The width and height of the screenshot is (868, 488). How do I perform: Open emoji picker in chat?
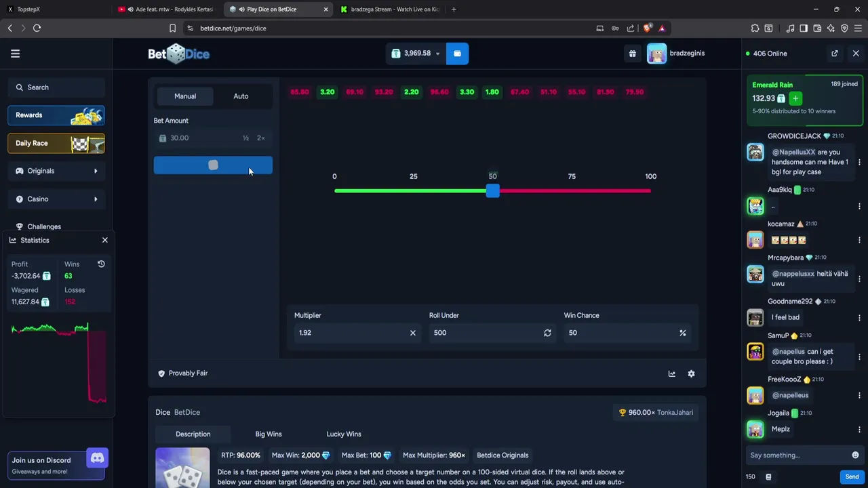tap(855, 455)
